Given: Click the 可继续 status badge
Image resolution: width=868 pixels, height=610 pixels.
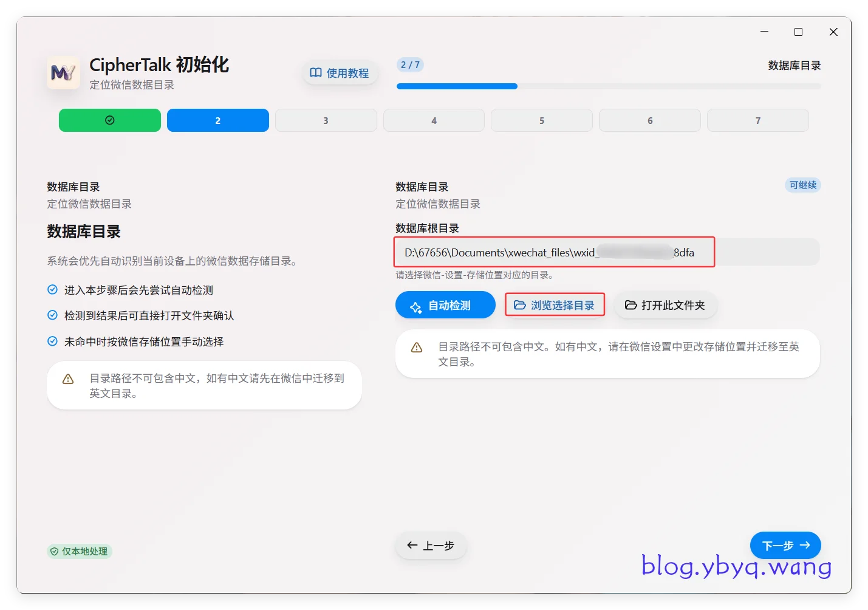Looking at the screenshot, I should tap(803, 185).
